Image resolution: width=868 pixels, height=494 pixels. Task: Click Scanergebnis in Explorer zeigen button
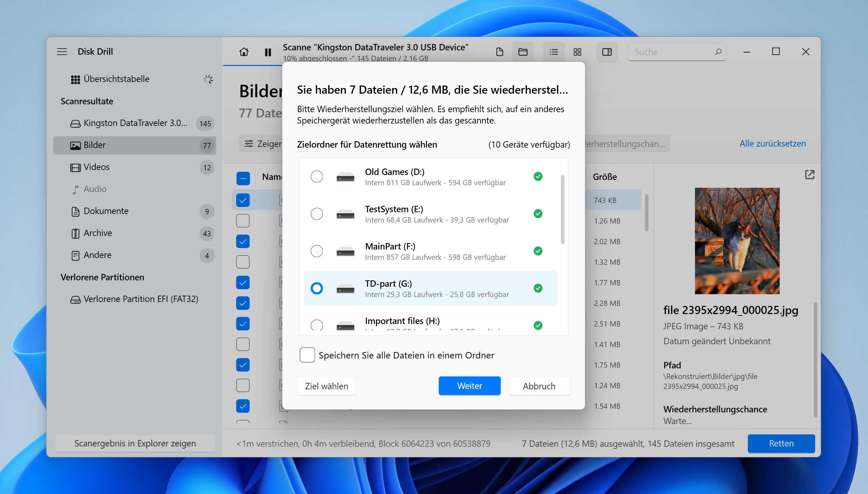coord(135,444)
